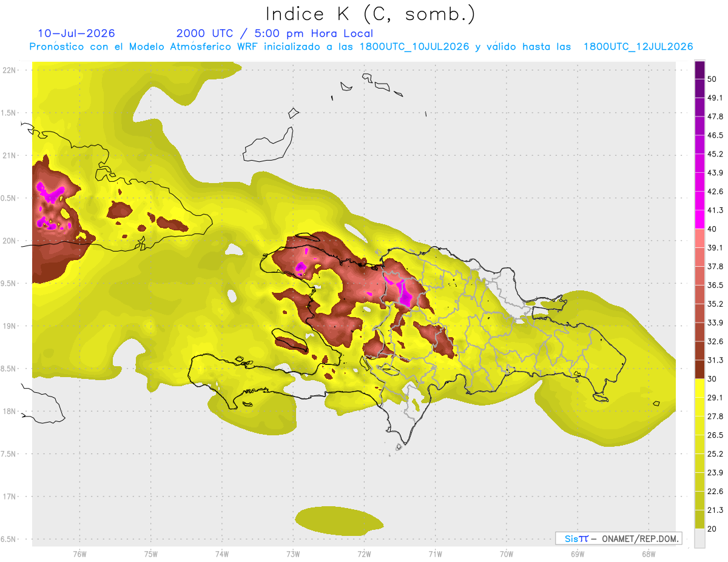Screen dimensions: 728x562
Task: Click the 70W longitude axis label
Action: coord(506,554)
